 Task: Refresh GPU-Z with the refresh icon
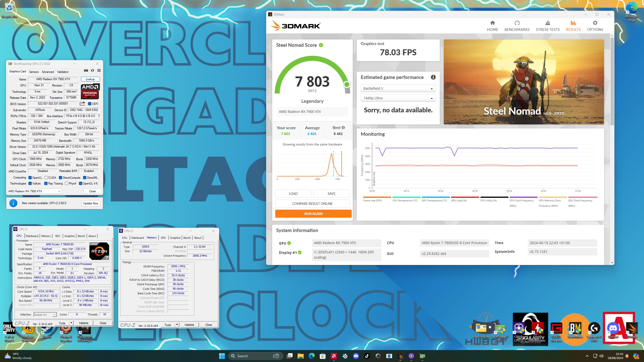click(92, 71)
